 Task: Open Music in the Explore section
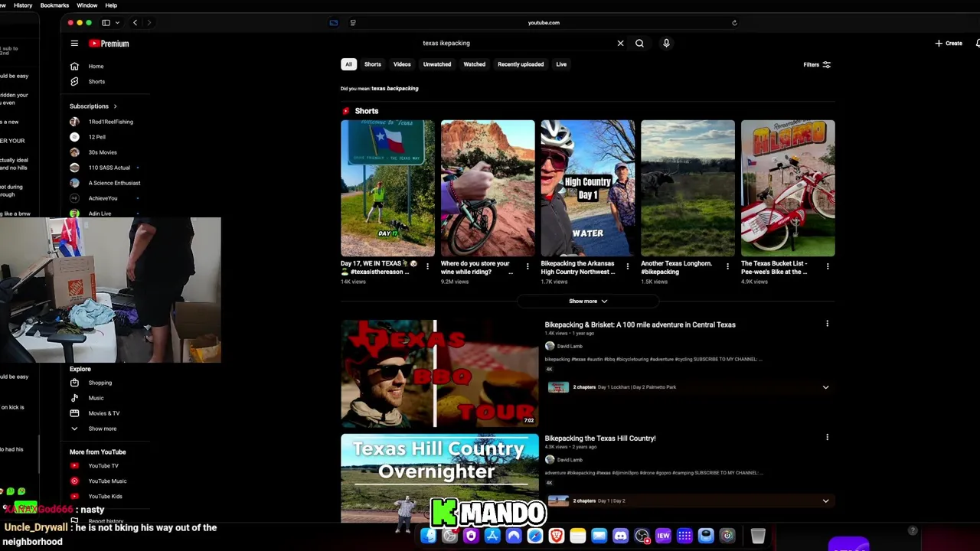[x=96, y=398]
